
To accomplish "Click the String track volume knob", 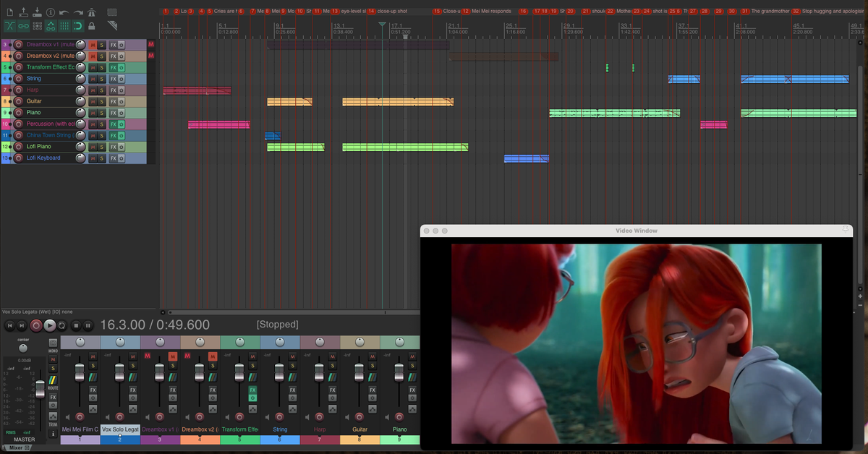I will pos(80,78).
